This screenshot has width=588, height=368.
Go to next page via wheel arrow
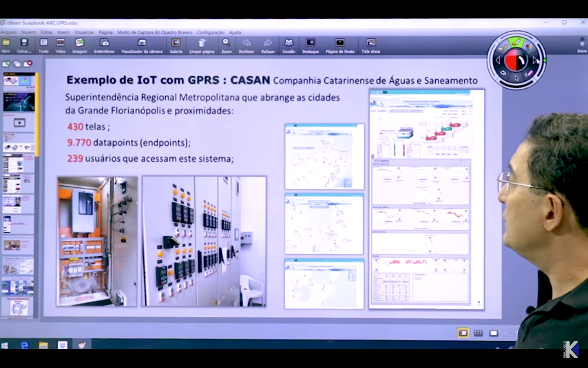(x=535, y=61)
